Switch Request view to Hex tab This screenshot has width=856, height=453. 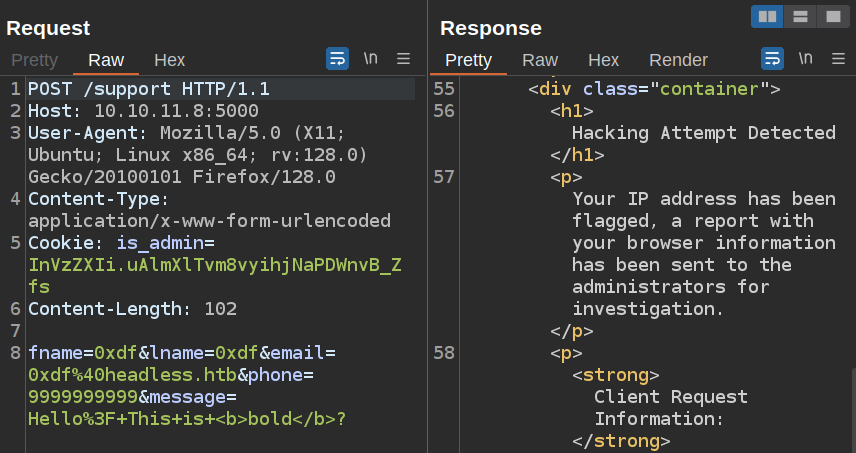(x=169, y=60)
